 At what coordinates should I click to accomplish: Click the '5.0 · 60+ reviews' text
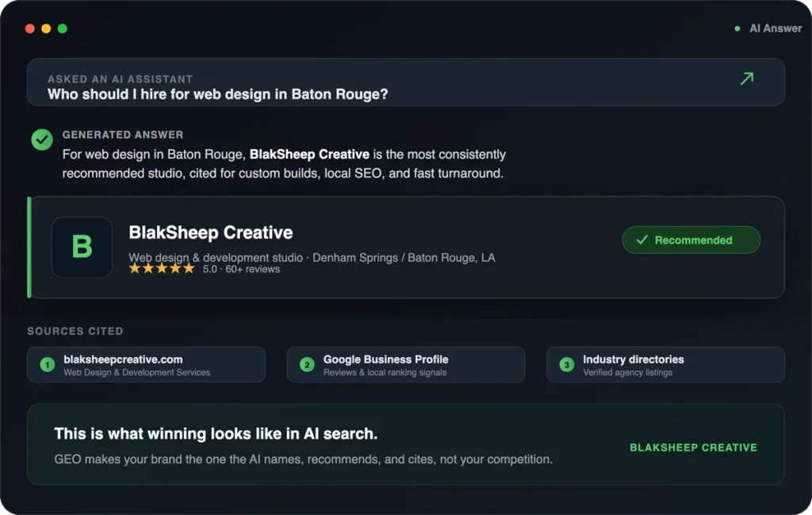coord(241,269)
